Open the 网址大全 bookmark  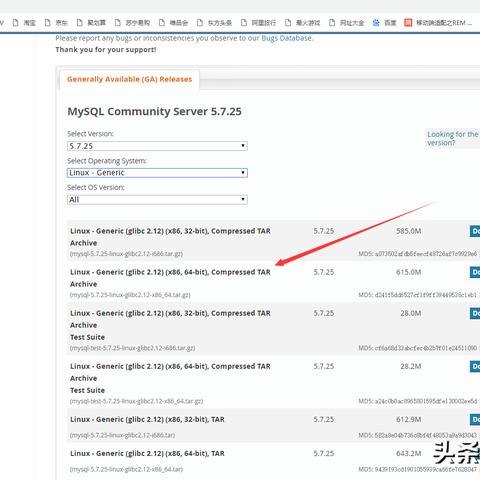click(347, 23)
